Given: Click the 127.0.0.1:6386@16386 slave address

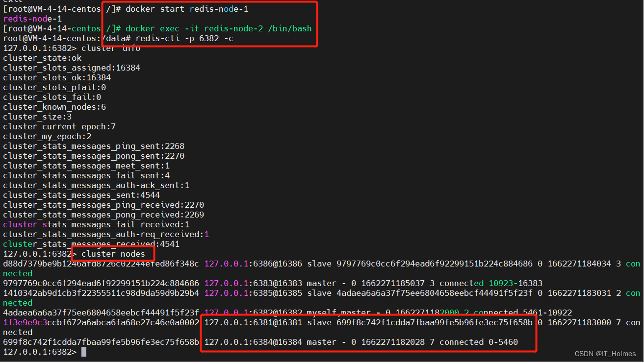Looking at the screenshot, I should click(x=253, y=264).
